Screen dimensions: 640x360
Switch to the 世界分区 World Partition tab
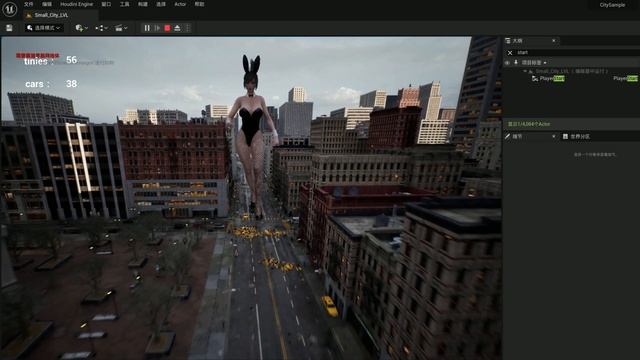(x=576, y=136)
